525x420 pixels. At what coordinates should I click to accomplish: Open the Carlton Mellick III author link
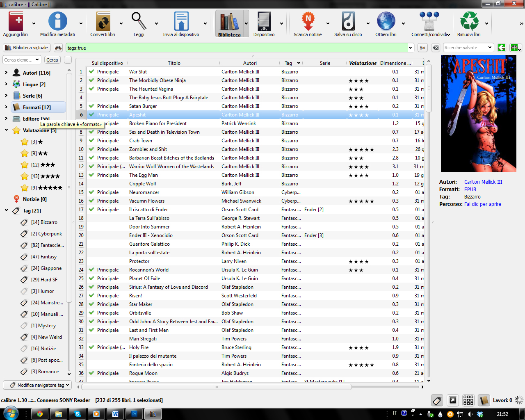pyautogui.click(x=483, y=182)
